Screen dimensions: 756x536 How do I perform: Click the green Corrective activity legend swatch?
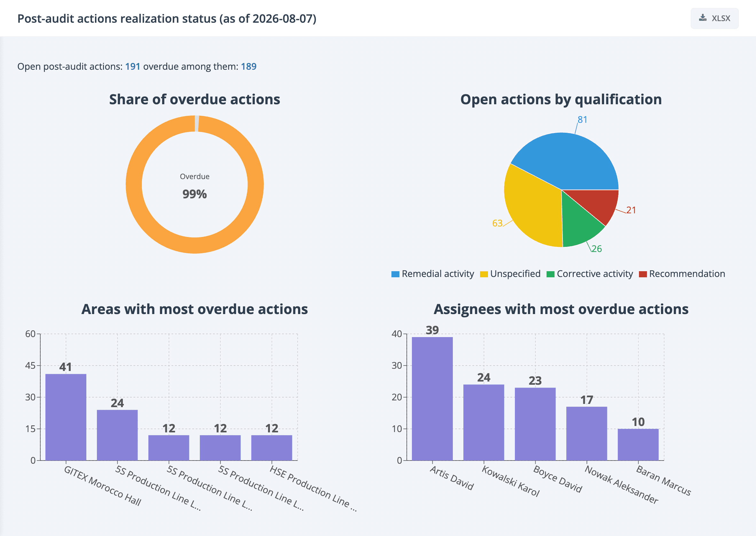click(x=550, y=274)
